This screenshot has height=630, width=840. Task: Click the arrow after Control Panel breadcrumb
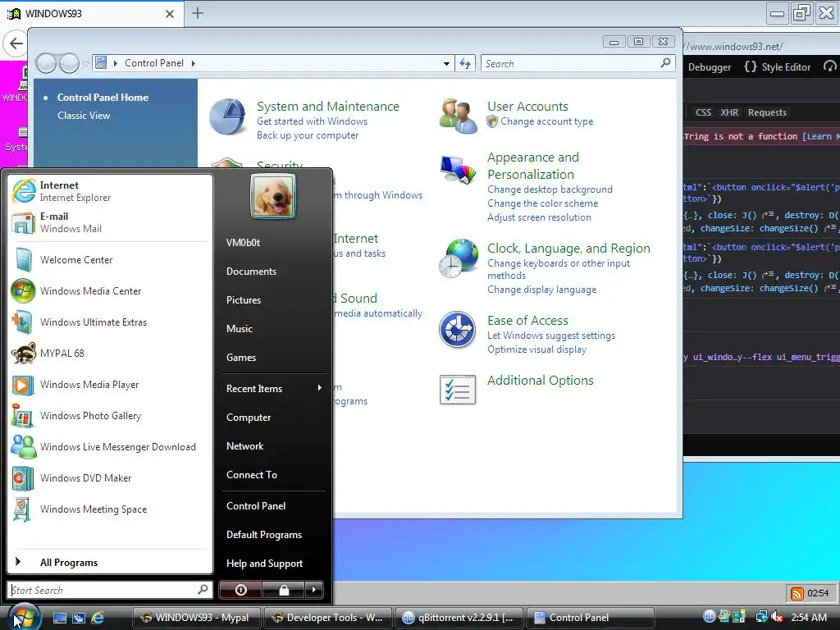click(194, 63)
